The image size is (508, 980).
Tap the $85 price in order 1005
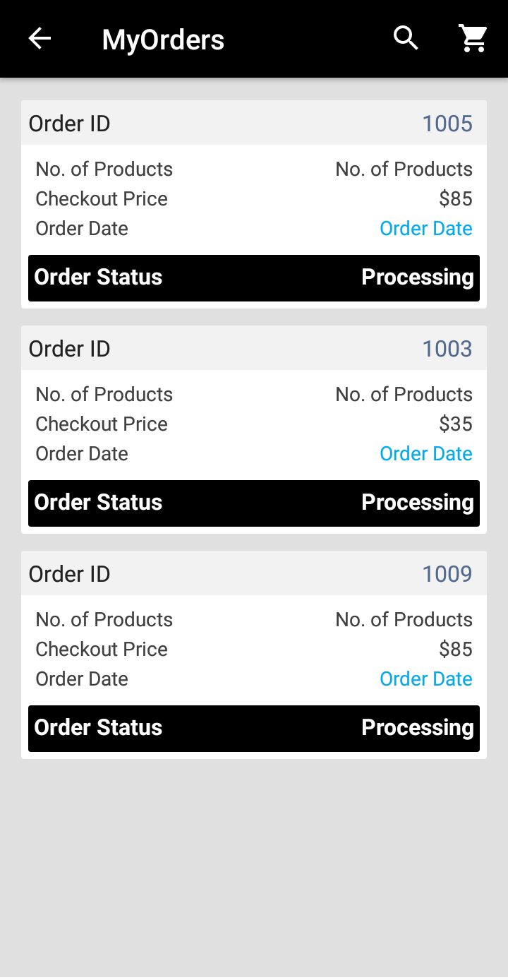[455, 199]
